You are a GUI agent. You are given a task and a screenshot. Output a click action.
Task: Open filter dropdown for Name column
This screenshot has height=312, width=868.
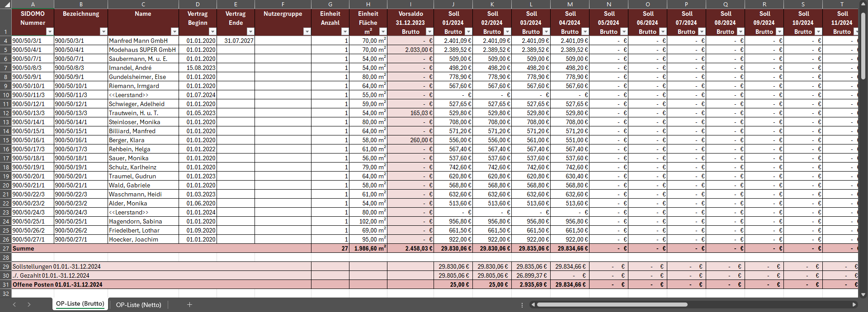point(175,32)
